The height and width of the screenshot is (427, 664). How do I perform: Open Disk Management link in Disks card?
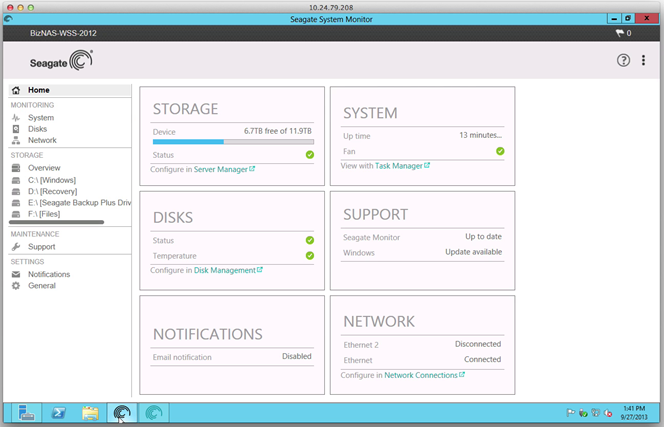coord(228,270)
